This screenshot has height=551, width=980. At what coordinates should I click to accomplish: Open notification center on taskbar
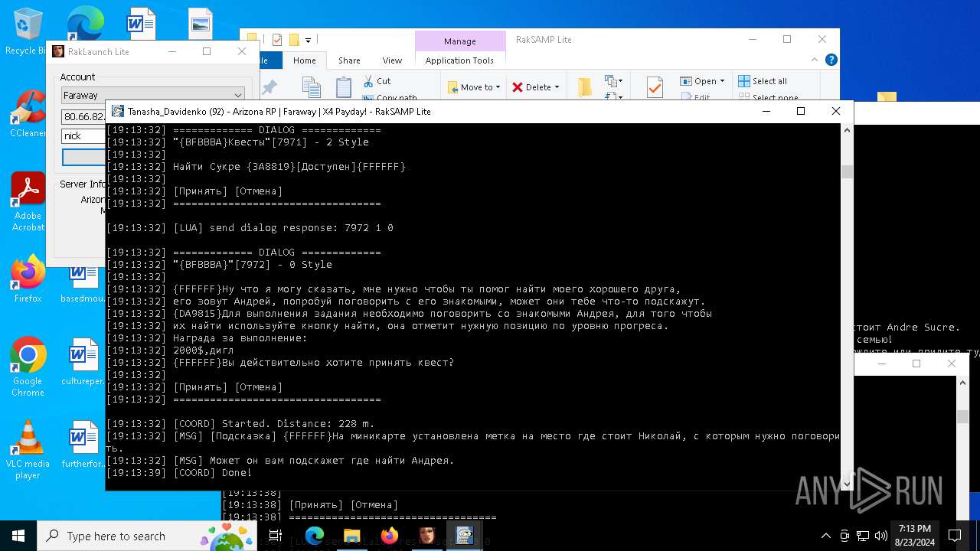point(955,536)
